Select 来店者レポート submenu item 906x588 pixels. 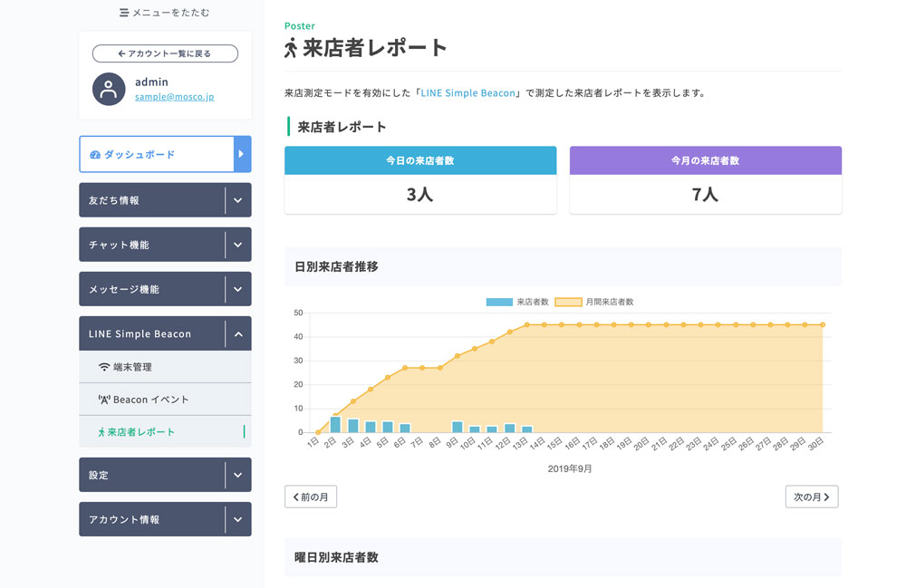click(x=165, y=431)
